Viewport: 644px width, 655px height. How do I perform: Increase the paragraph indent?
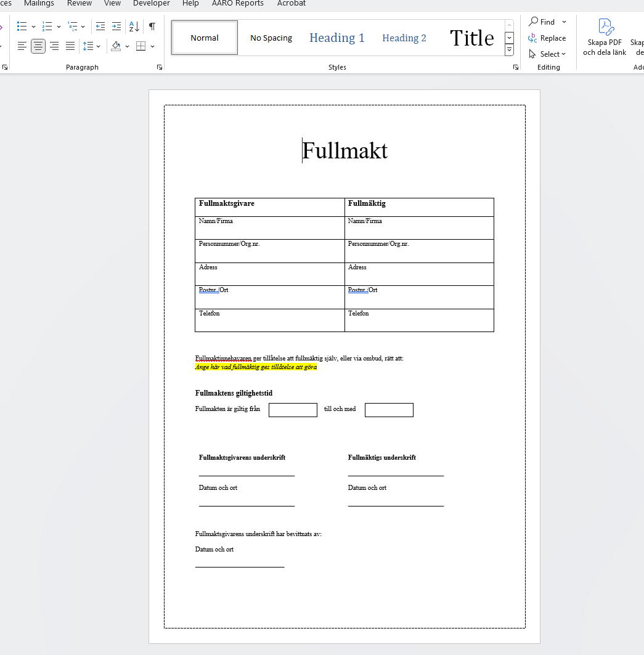116,26
